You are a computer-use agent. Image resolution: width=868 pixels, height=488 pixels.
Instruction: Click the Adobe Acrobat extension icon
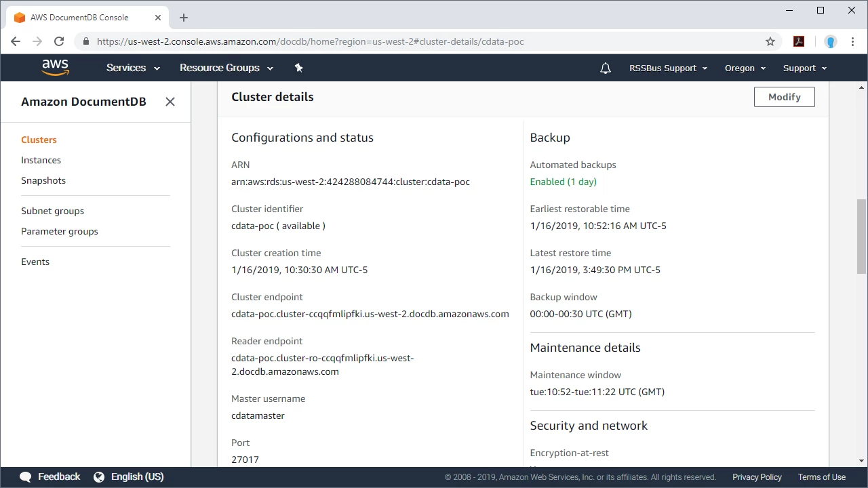pos(799,41)
